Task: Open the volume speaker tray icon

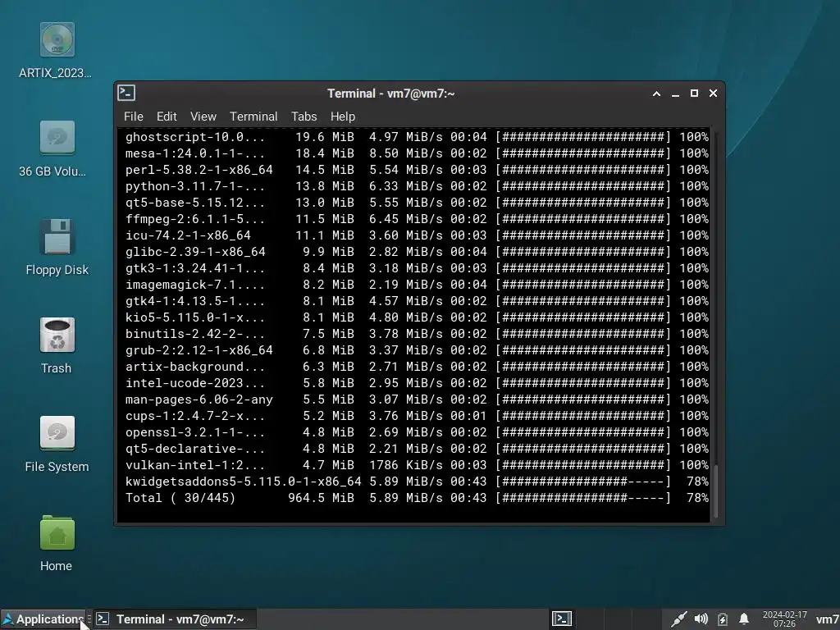Action: point(701,619)
